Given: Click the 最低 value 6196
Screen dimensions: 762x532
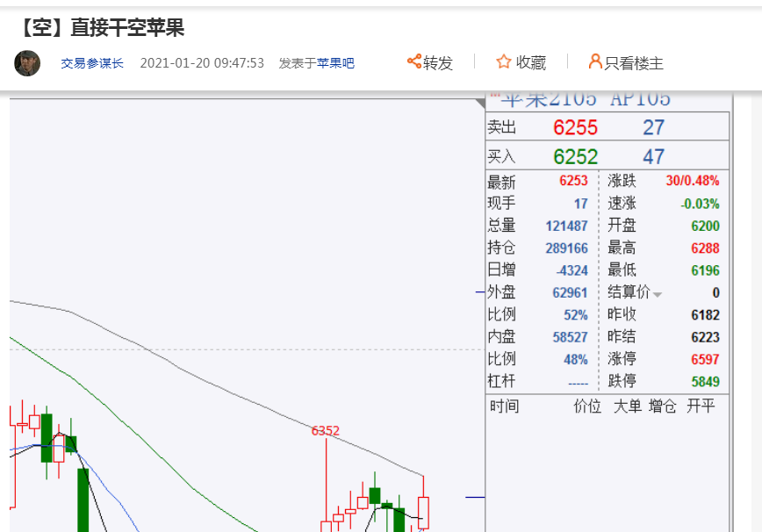Looking at the screenshot, I should [x=705, y=270].
